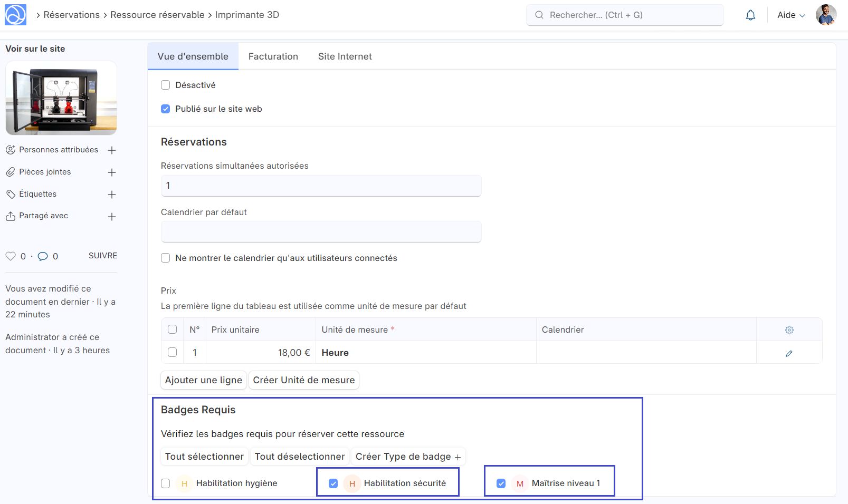The height and width of the screenshot is (504, 848).
Task: Add an attachment via Pièces jointes plus
Action: 112,172
